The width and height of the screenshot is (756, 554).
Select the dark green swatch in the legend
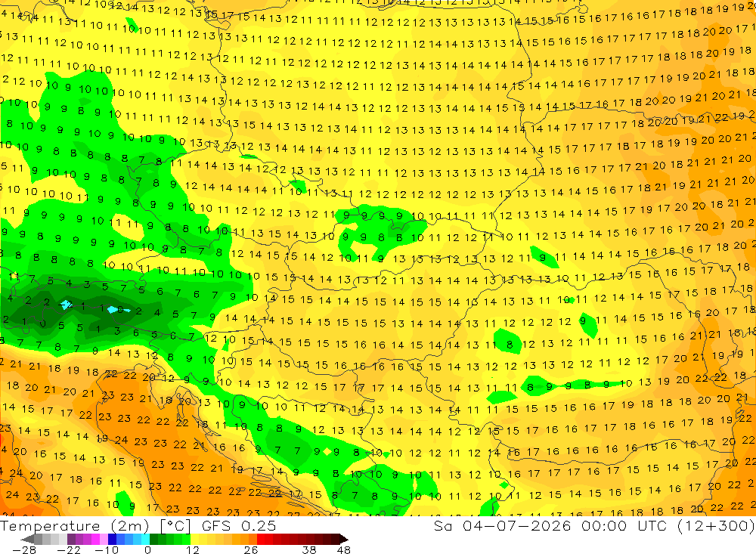[x=153, y=539]
